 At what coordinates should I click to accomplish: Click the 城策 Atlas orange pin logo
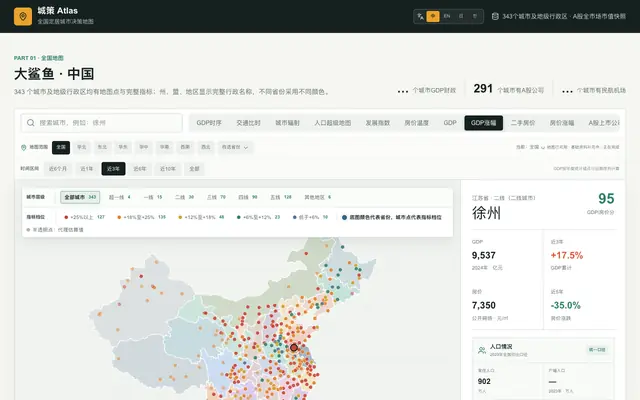(23, 16)
